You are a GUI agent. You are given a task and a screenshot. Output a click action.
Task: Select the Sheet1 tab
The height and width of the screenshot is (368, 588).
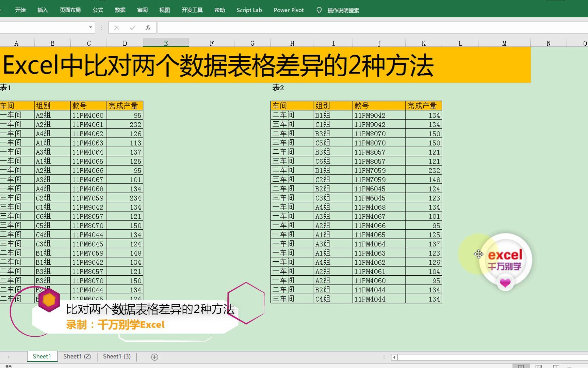tap(42, 356)
